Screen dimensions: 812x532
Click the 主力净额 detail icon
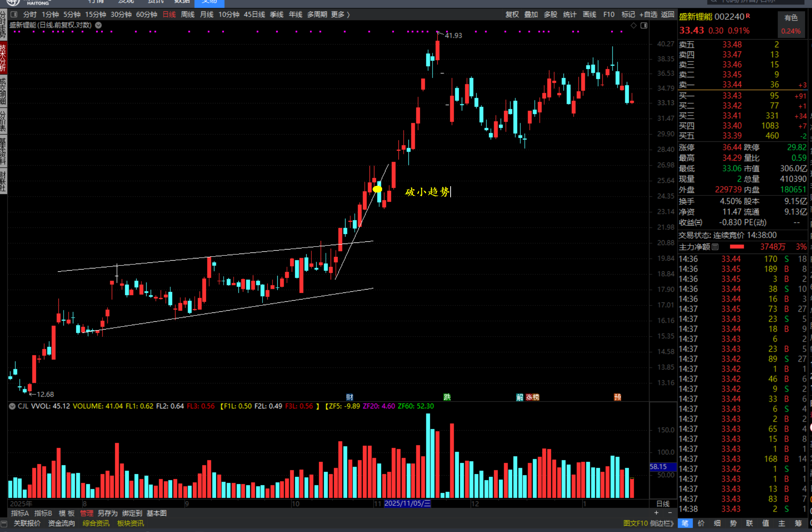(715, 247)
